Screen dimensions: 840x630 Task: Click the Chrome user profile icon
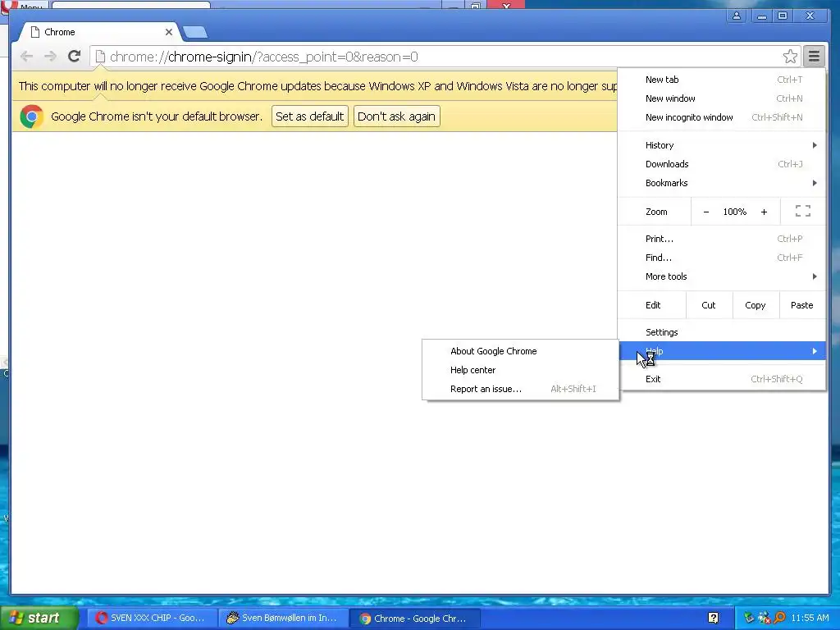[737, 16]
